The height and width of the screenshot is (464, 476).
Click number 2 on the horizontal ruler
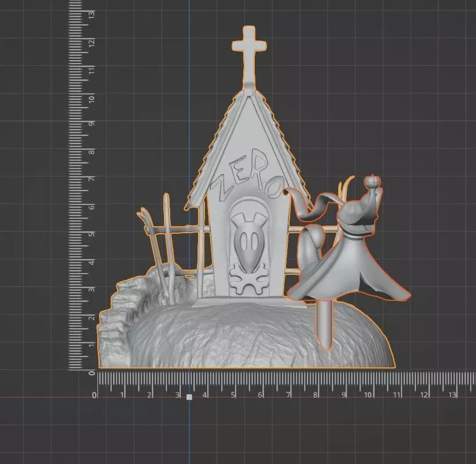149,395
